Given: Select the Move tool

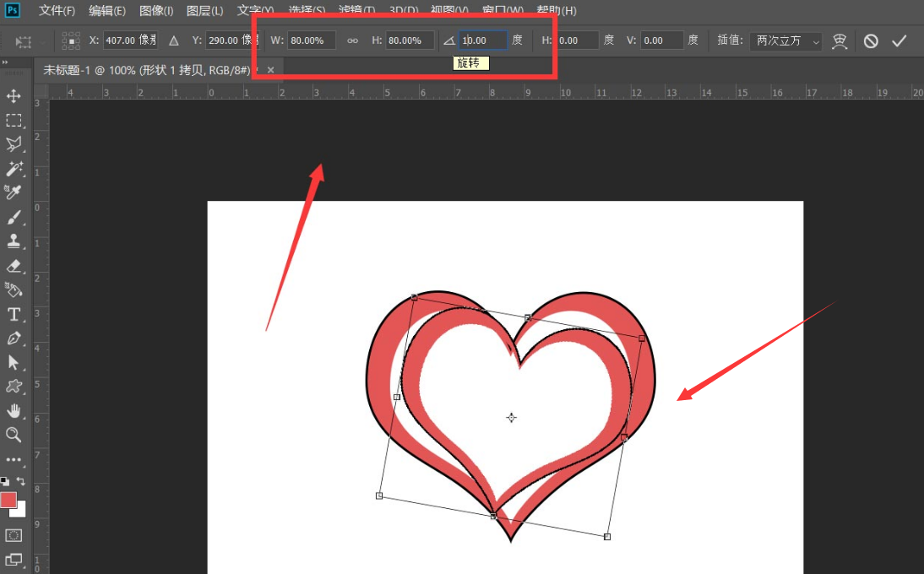Looking at the screenshot, I should [14, 96].
